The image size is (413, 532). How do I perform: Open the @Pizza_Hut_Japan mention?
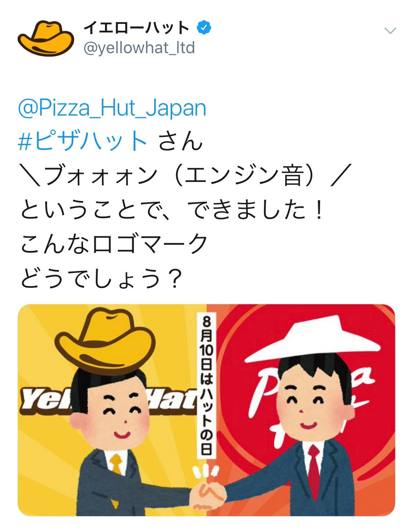click(112, 108)
